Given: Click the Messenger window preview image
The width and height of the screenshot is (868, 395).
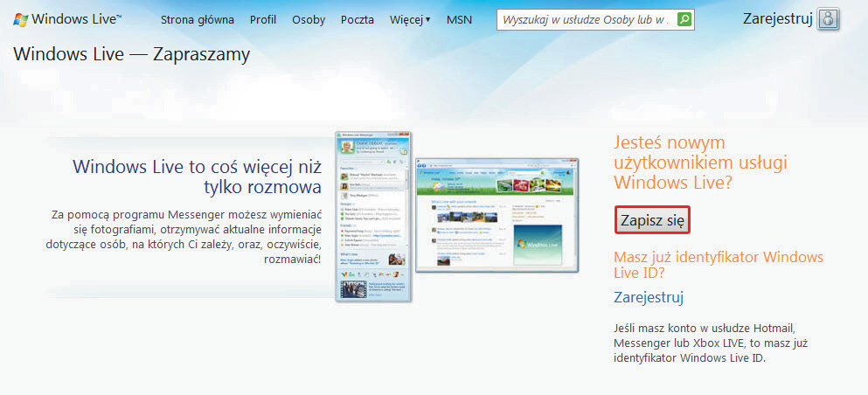Looking at the screenshot, I should tap(372, 218).
